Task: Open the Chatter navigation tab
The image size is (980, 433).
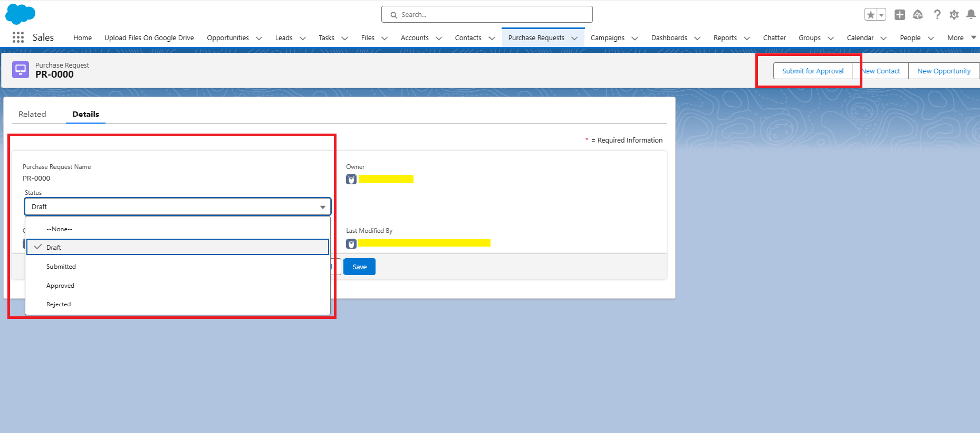Action: (x=774, y=37)
